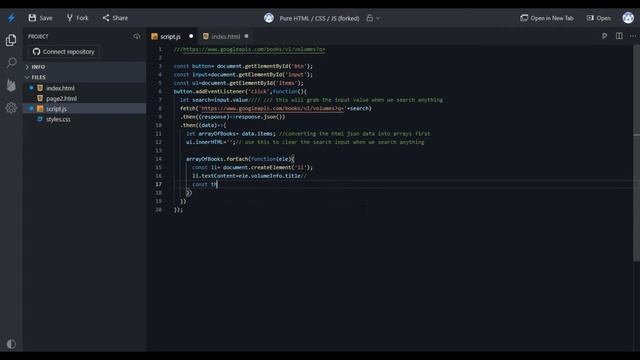Screen dimensions: 640x360
Task: Open the Settings gear sidebar icon
Action: coord(11,108)
